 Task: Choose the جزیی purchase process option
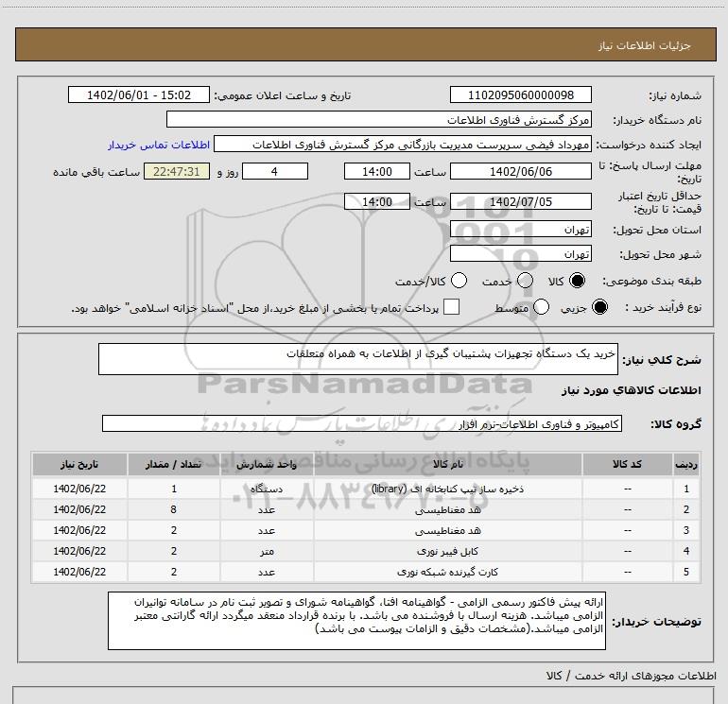point(599,307)
